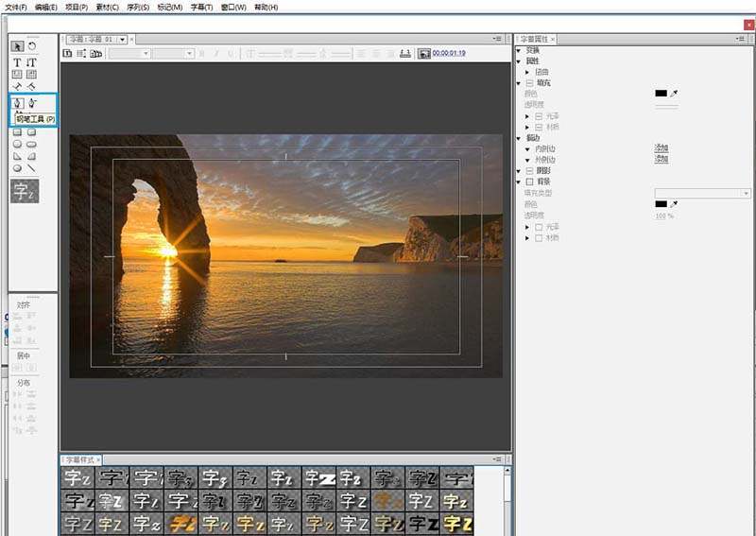Open the 填充类型 dropdown under 背景
Screen dimensions: 756x536
pos(702,193)
